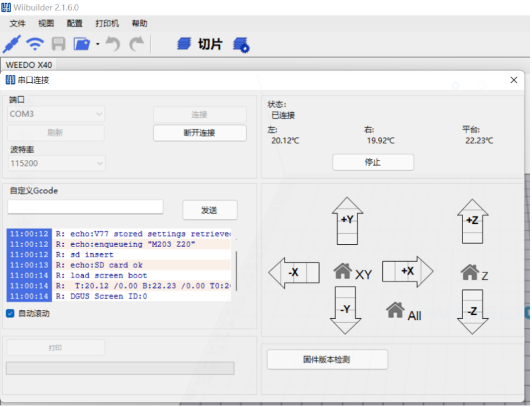Click the 固件版本检测 firmware check button

click(327, 359)
